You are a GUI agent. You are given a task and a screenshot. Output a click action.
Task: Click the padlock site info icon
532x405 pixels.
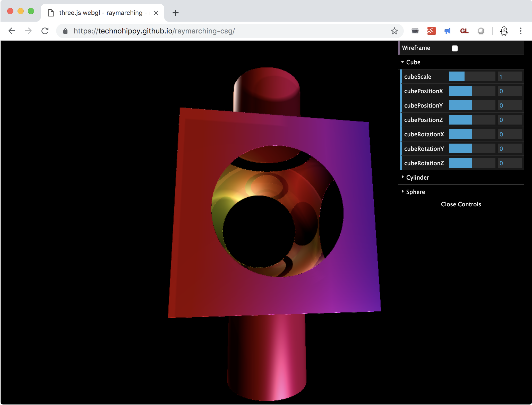tap(65, 31)
